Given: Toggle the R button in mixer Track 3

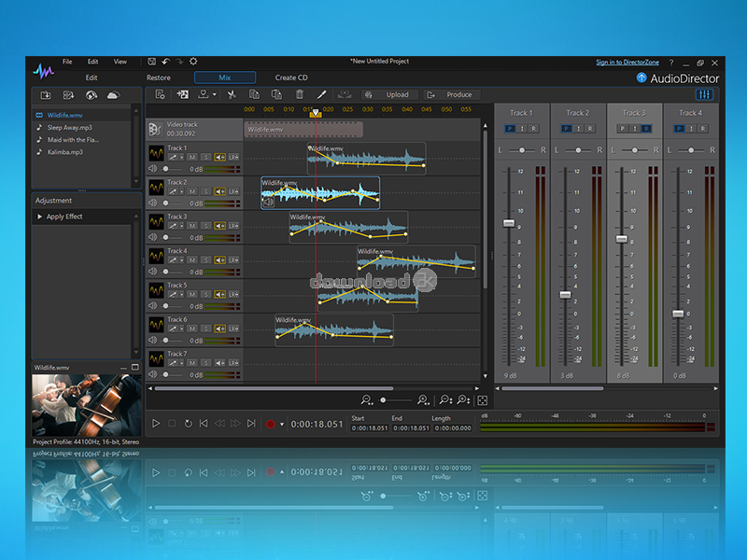Looking at the screenshot, I should click(646, 129).
